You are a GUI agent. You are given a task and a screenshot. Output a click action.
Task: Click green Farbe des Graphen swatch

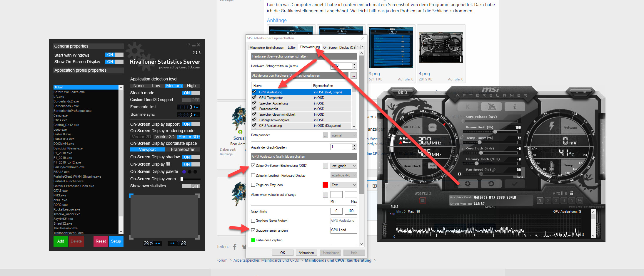tap(253, 240)
